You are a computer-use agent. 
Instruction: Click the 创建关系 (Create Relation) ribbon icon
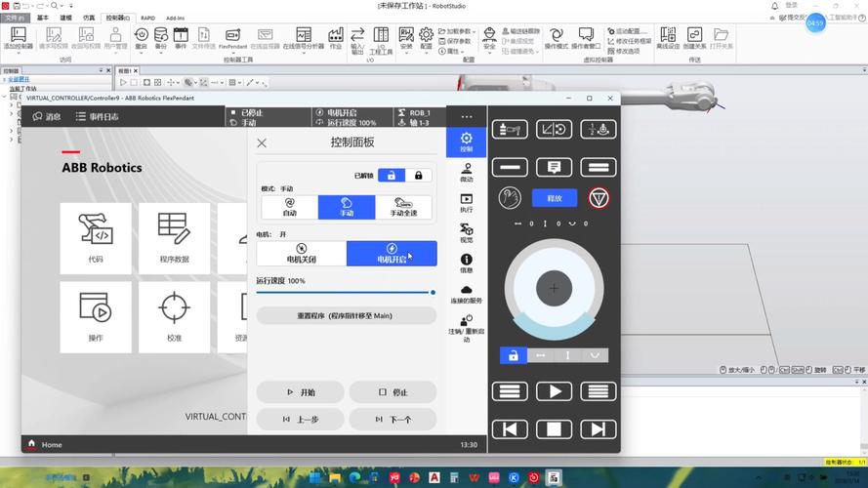click(694, 38)
